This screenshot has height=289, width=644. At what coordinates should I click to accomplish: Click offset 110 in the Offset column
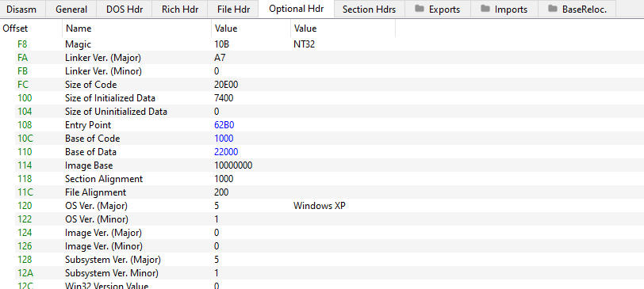click(x=25, y=152)
